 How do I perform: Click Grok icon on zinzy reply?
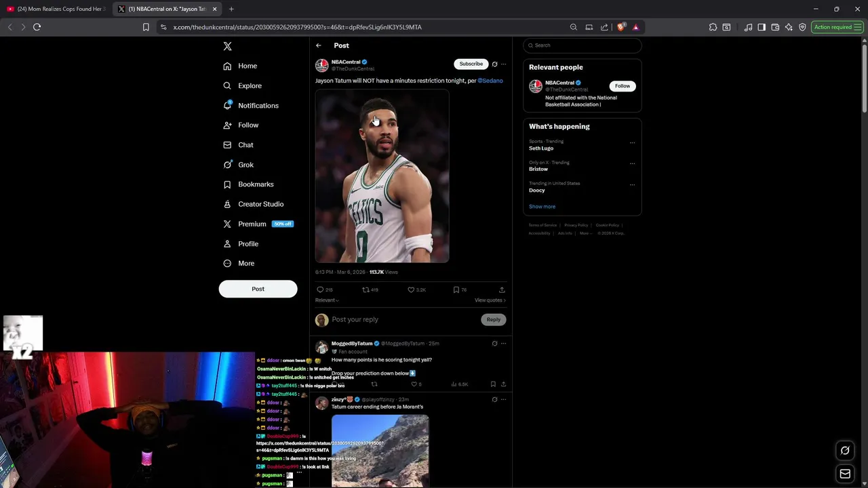click(x=494, y=400)
